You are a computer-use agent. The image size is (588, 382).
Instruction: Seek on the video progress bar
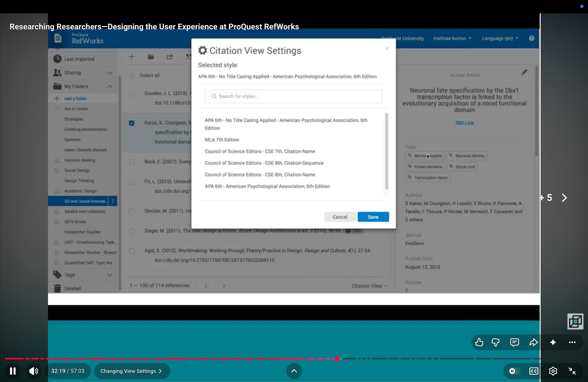click(x=294, y=358)
